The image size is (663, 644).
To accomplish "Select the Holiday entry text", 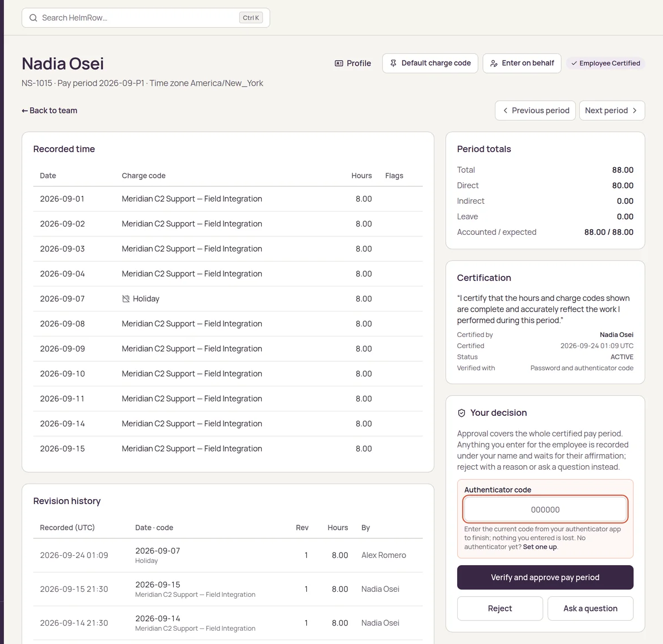I will tap(146, 299).
